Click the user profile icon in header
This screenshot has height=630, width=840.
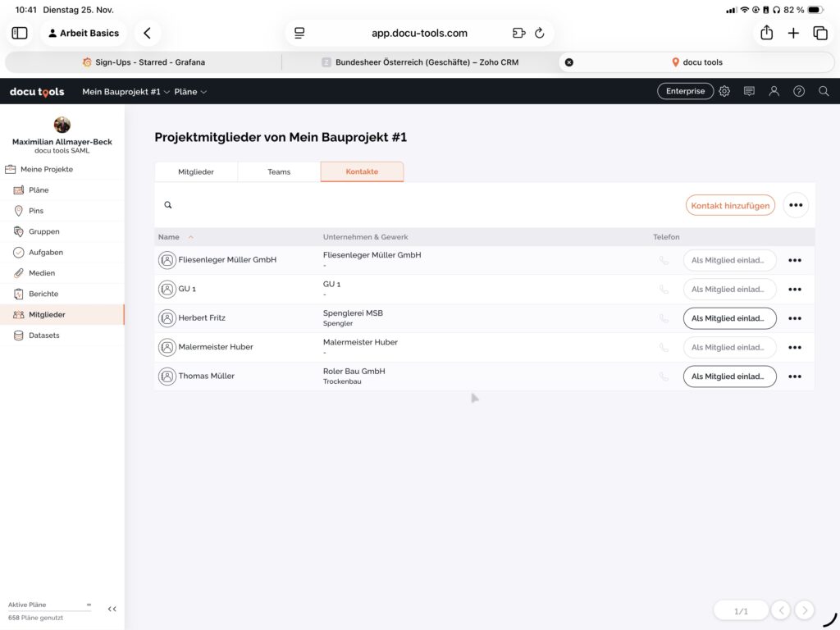[x=774, y=91]
